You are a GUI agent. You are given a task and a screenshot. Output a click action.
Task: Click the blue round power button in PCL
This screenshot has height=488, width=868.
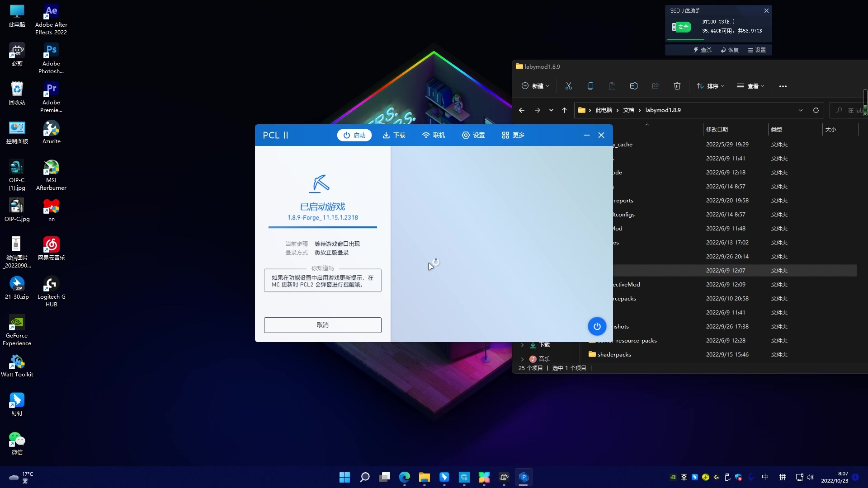pyautogui.click(x=597, y=326)
